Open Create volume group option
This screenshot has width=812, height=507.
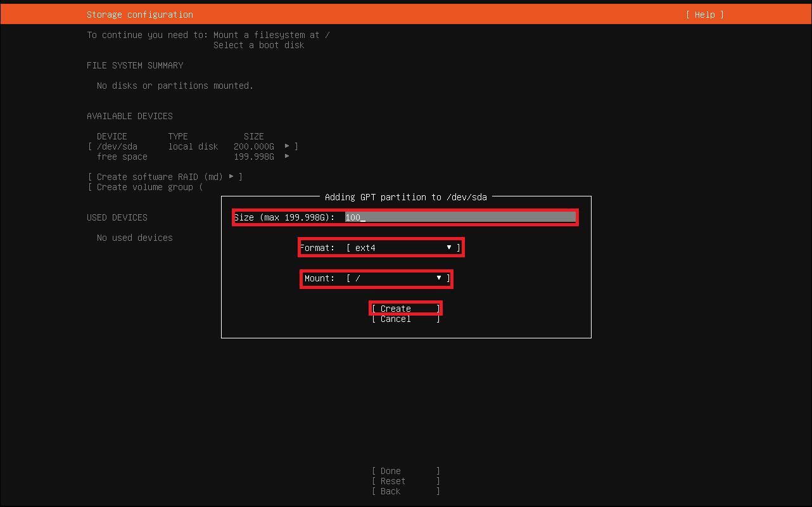pos(145,187)
